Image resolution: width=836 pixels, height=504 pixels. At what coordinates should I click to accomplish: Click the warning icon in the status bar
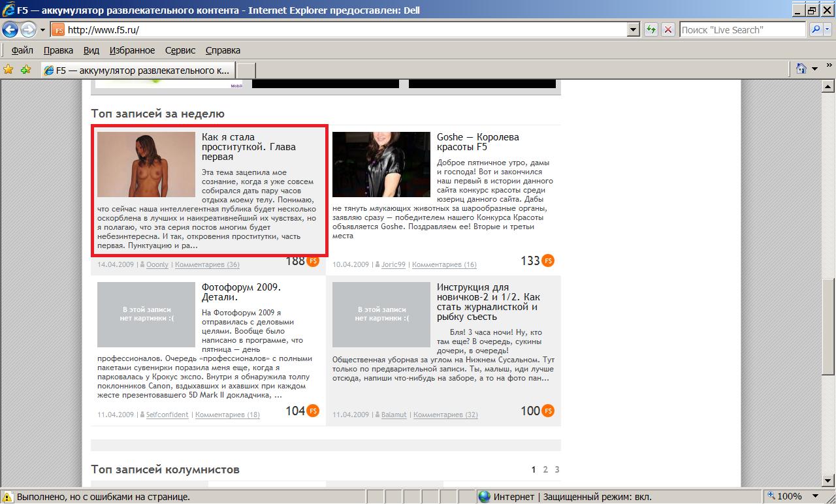point(8,496)
